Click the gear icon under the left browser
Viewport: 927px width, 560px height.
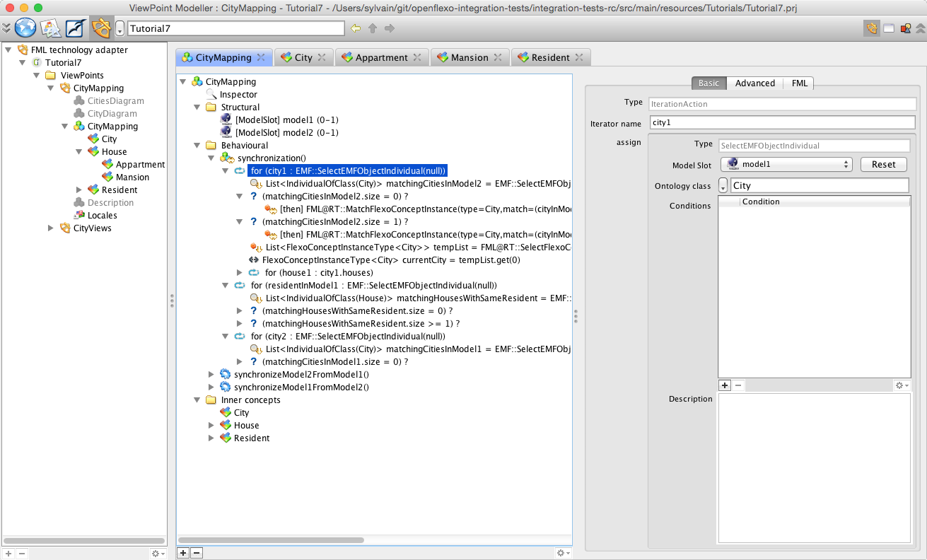(x=158, y=554)
